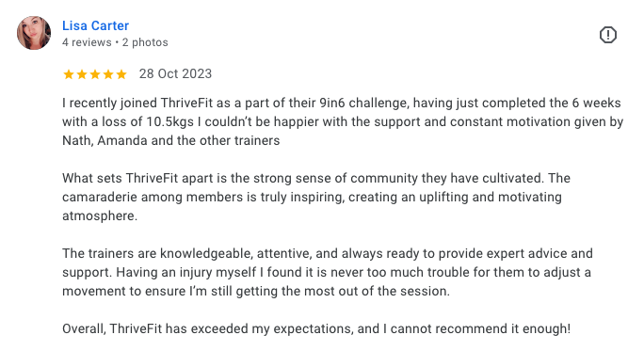The width and height of the screenshot is (644, 351).
Task: Click paragraph starting 'The trainers are knowledgeable'
Action: (x=328, y=272)
